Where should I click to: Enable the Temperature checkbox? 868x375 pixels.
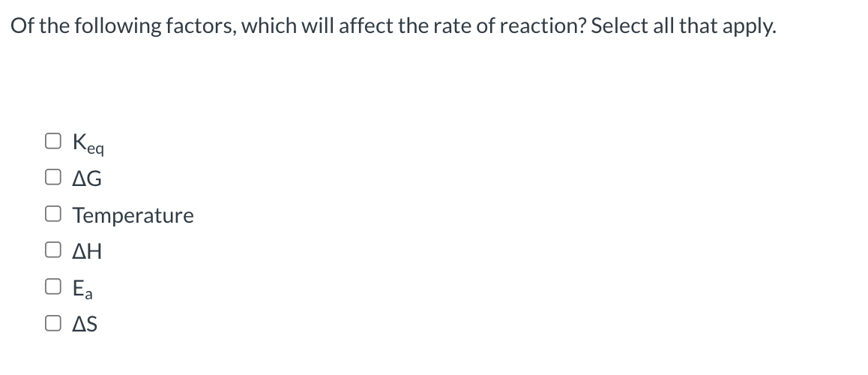[x=52, y=214]
